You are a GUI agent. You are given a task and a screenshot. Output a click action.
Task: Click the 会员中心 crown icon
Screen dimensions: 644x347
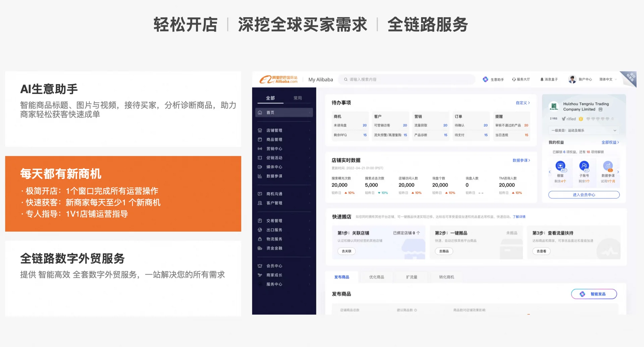coord(260,266)
